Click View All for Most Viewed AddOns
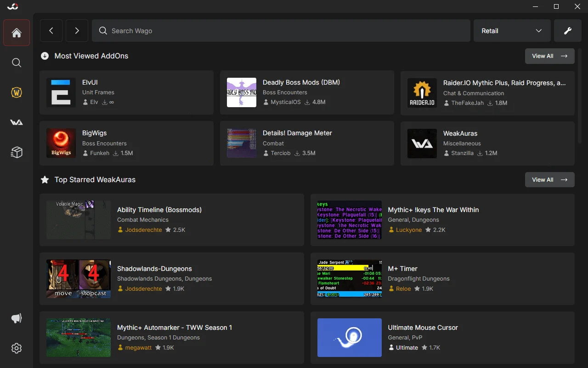Viewport: 588px width, 368px height. point(549,56)
